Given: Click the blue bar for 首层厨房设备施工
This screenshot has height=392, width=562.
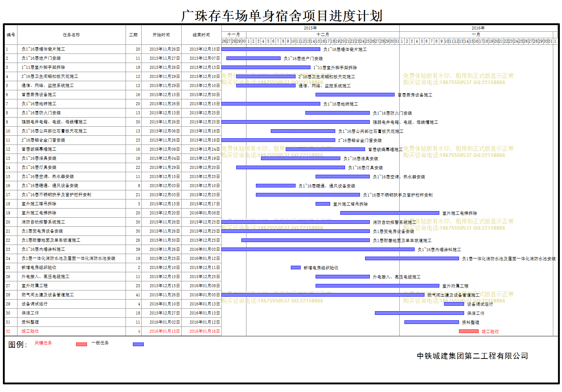Looking at the screenshot, I should click(355, 95).
